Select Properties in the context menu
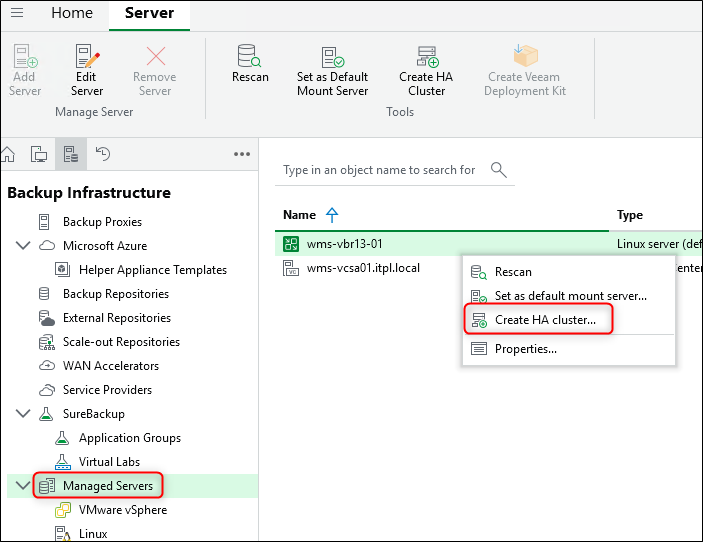The height and width of the screenshot is (542, 703). tap(525, 348)
